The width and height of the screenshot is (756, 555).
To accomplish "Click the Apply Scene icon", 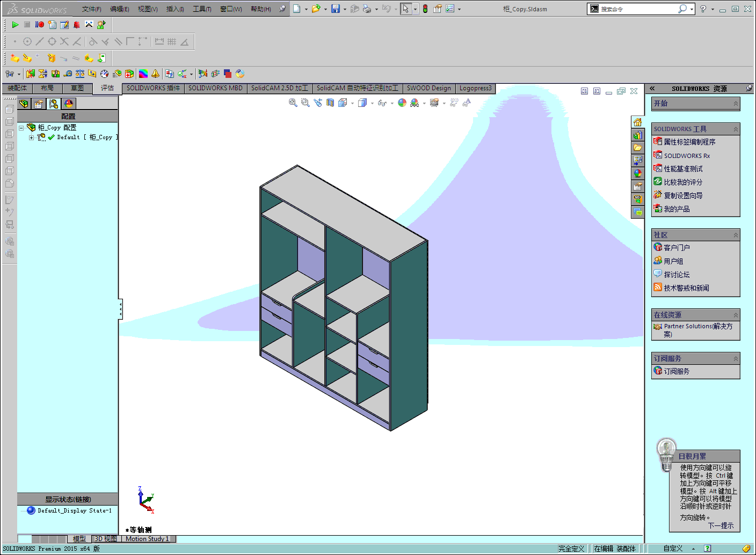I will (x=415, y=103).
